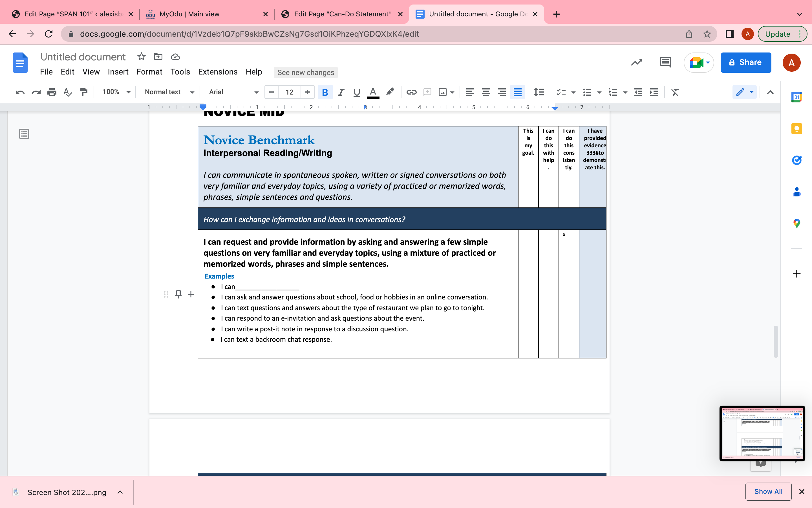Click the Insert link icon
The height and width of the screenshot is (508, 812).
pos(411,92)
